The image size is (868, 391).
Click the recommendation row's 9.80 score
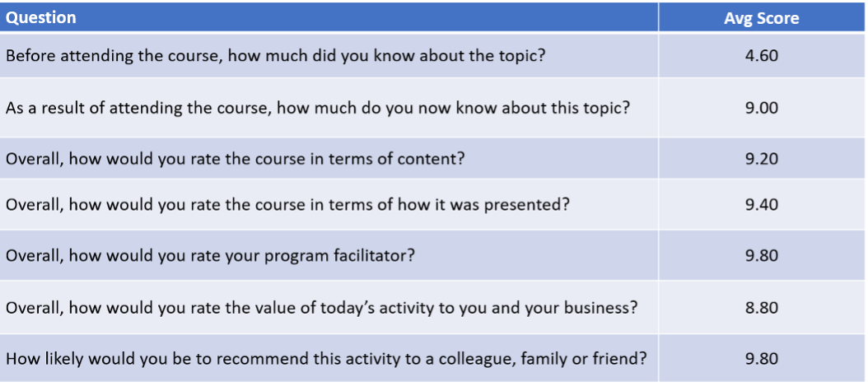point(761,358)
